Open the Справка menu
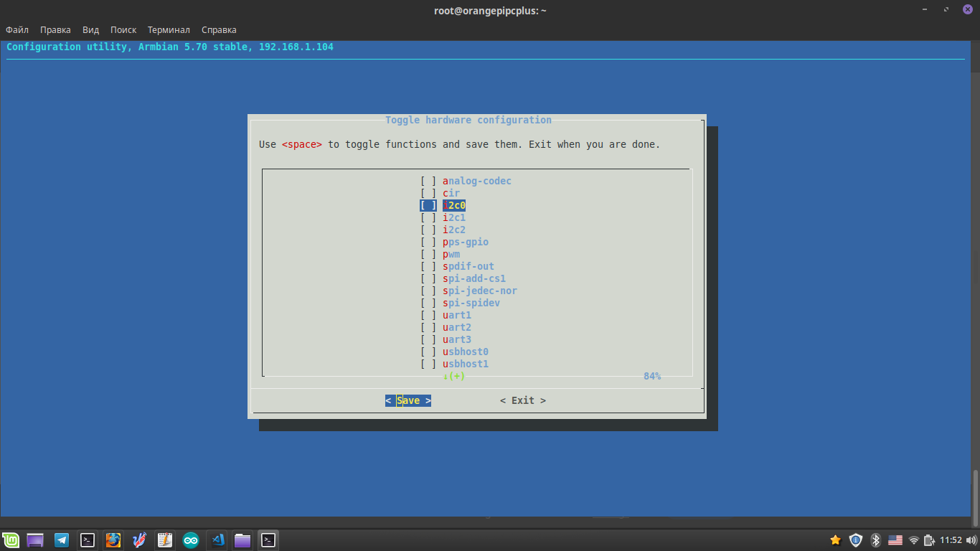The image size is (980, 551). tap(219, 30)
